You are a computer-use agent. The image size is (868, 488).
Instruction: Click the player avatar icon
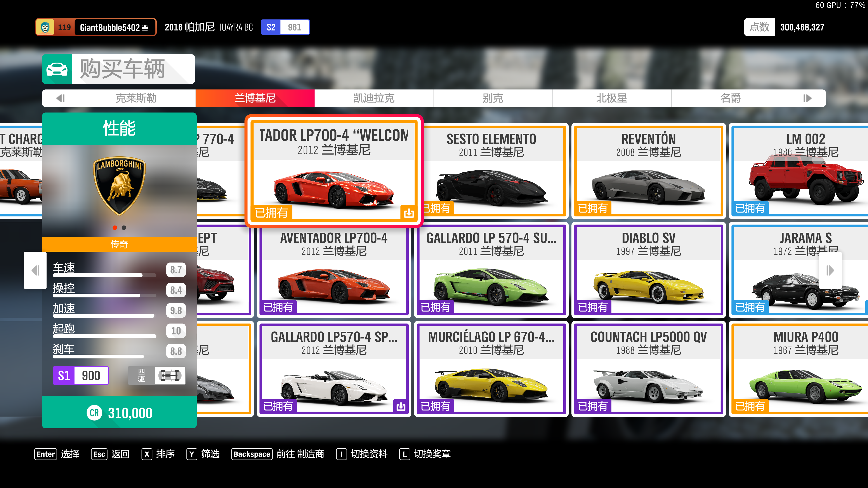tap(45, 27)
